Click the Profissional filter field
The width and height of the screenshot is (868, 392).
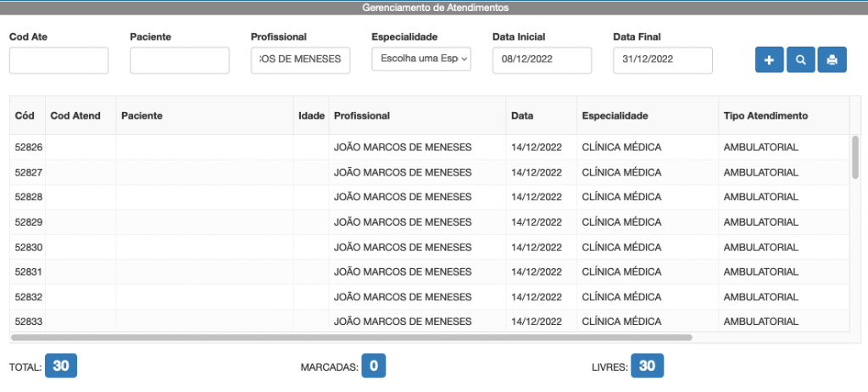300,60
